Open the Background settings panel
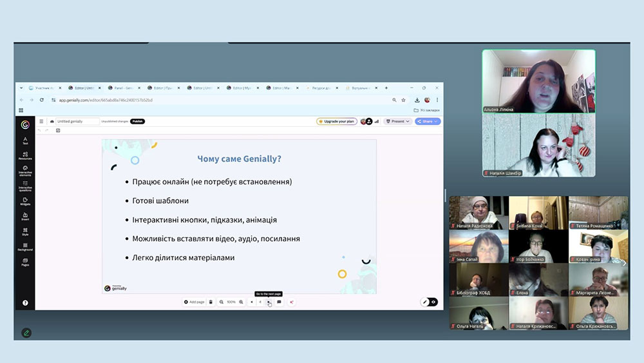This screenshot has width=644, height=363. click(25, 246)
